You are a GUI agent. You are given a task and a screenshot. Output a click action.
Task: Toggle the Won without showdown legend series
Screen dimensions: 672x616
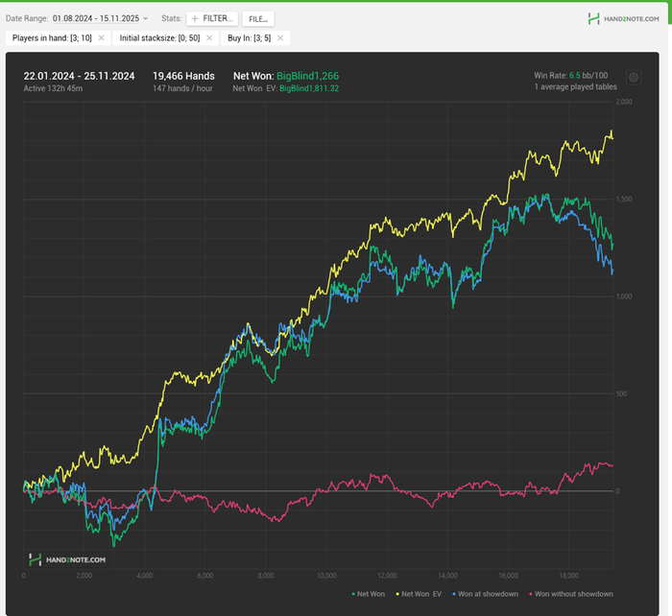[x=571, y=594]
